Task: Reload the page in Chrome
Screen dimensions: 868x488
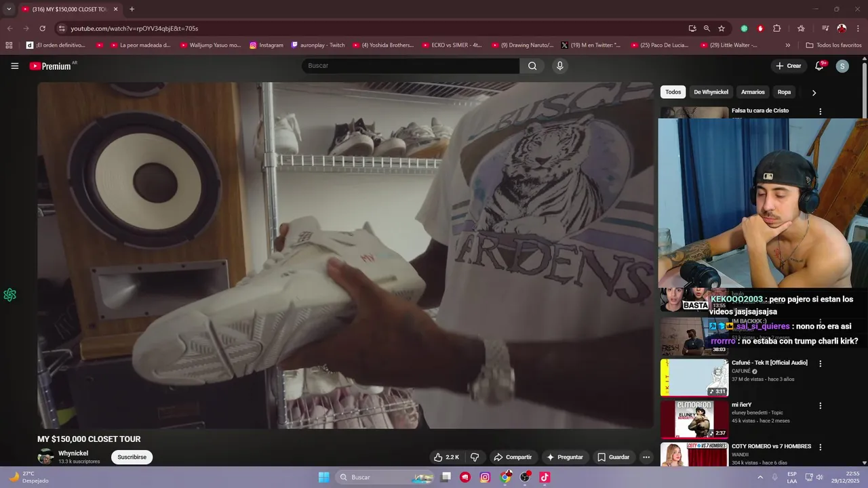Action: point(42,28)
